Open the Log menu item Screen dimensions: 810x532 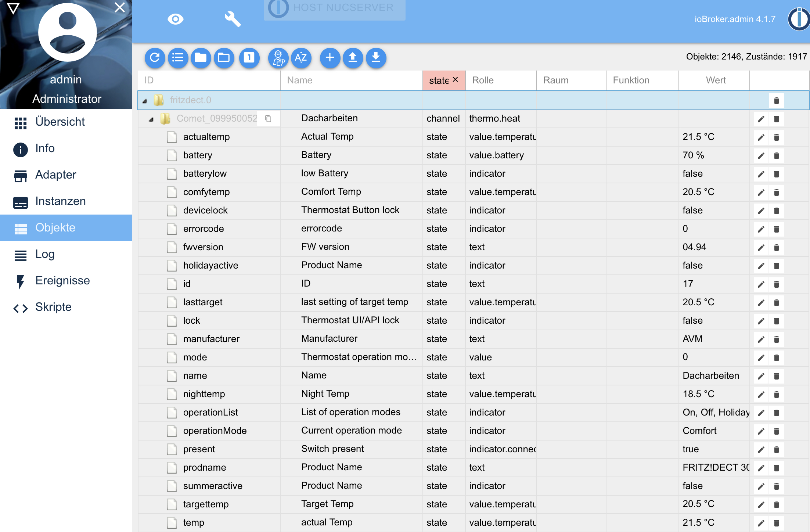click(x=66, y=254)
